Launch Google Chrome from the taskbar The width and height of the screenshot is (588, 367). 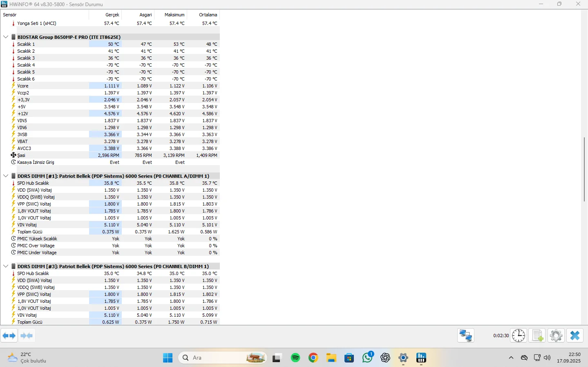click(x=313, y=358)
